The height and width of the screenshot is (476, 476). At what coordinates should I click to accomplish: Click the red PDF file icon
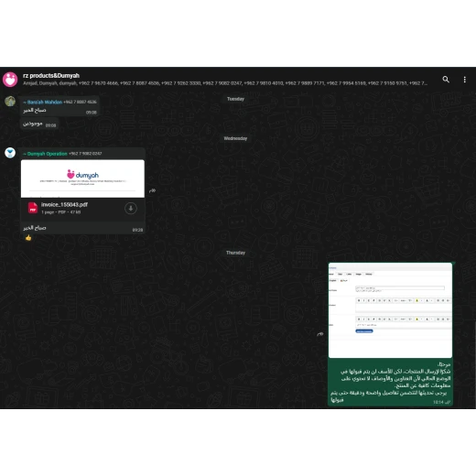33,208
